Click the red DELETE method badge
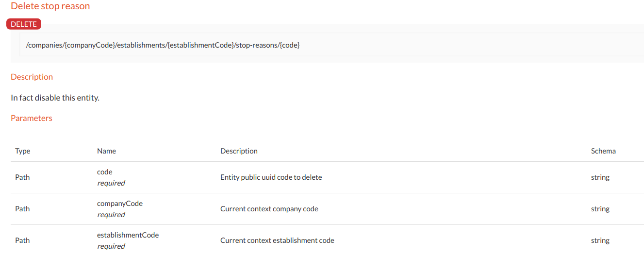The width and height of the screenshot is (644, 256). (x=24, y=24)
